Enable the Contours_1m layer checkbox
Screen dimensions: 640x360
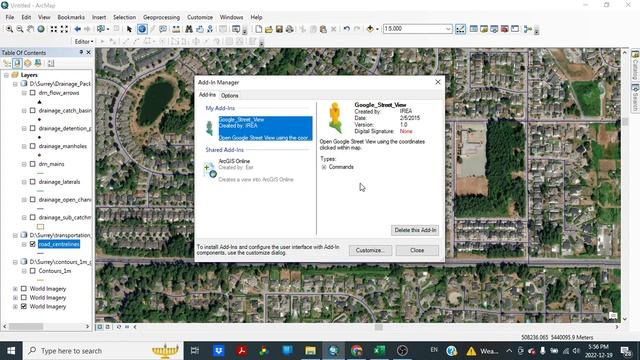[x=33, y=271]
